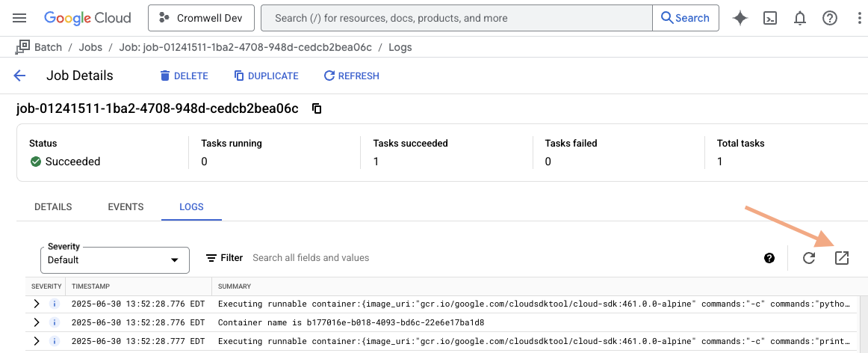The width and height of the screenshot is (868, 353).
Task: Click the Severity column header
Action: tap(46, 286)
